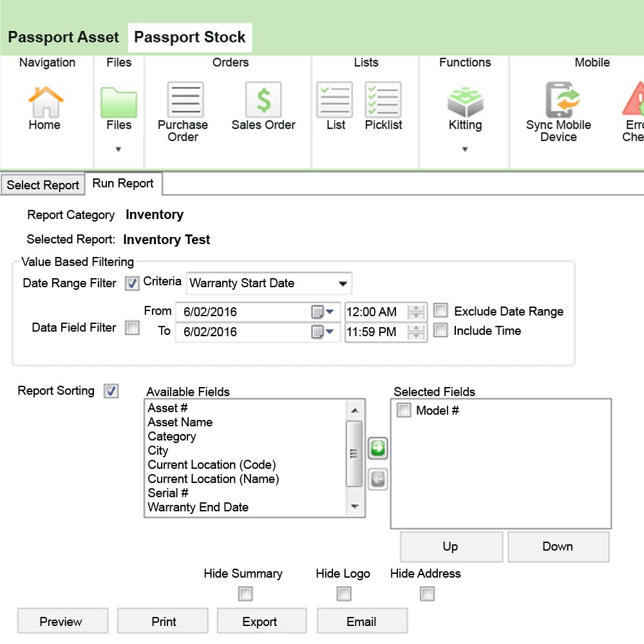The height and width of the screenshot is (644, 644).
Task: Expand the Kitting dropdown arrow
Action: click(x=465, y=149)
